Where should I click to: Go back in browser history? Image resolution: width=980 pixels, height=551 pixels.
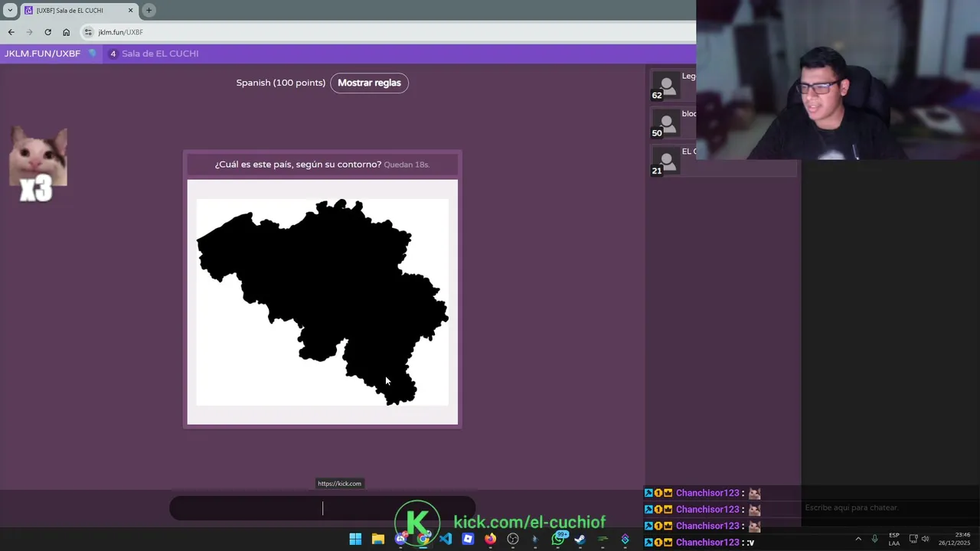point(11,32)
